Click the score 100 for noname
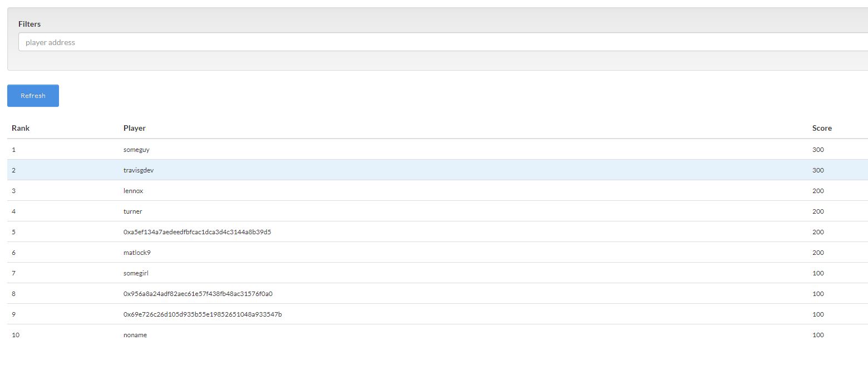 [x=818, y=335]
